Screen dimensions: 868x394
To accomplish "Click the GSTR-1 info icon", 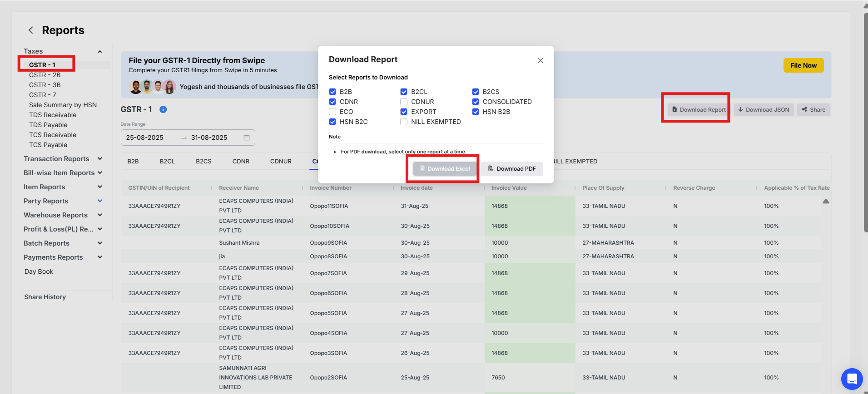I will [163, 109].
